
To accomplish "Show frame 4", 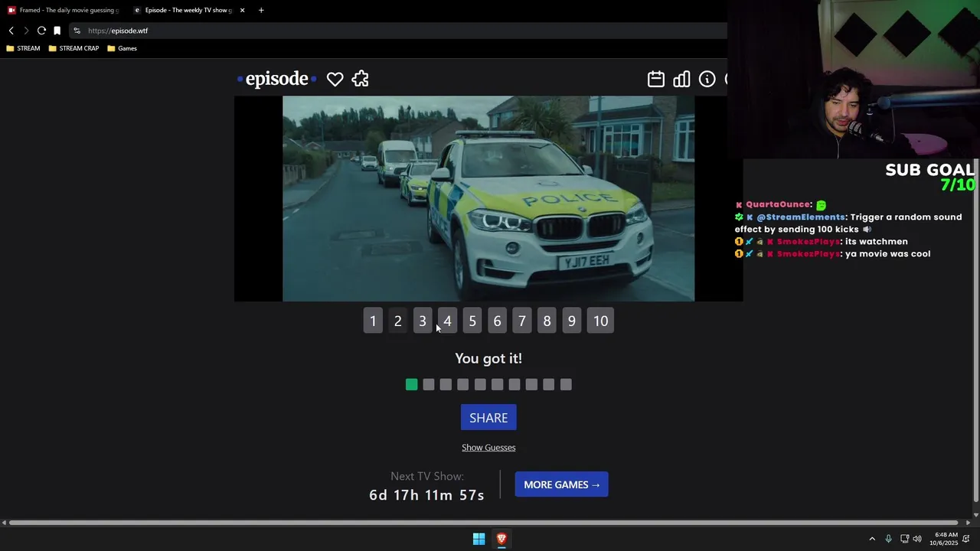I will (447, 321).
